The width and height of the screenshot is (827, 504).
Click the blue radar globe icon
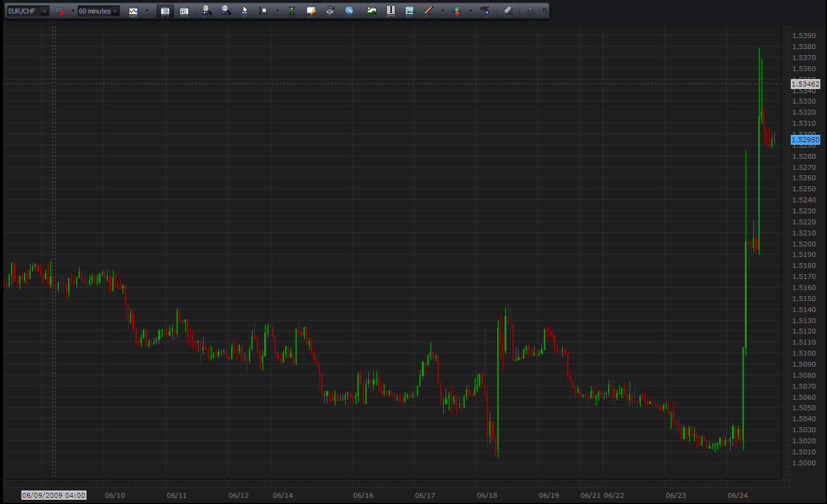(349, 10)
